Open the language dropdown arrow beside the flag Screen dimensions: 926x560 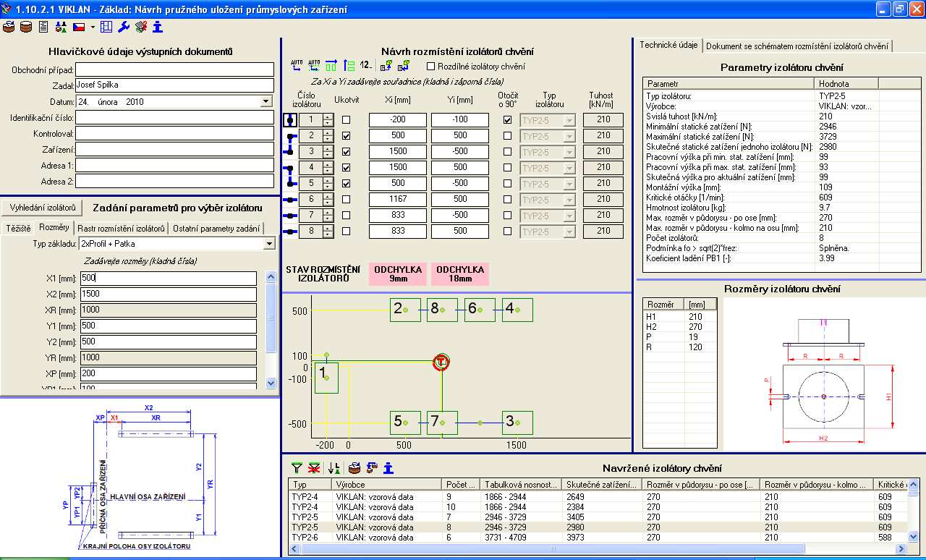pos(93,27)
